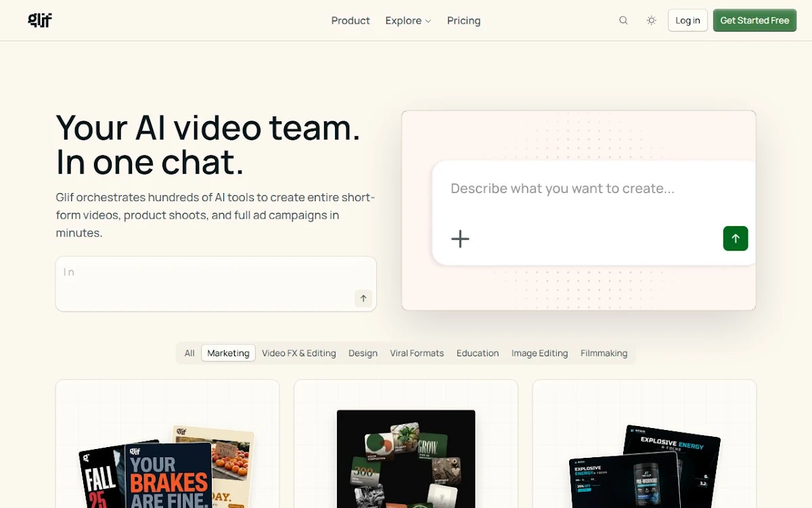Open the search icon in header
This screenshot has height=508, width=812.
[623, 20]
